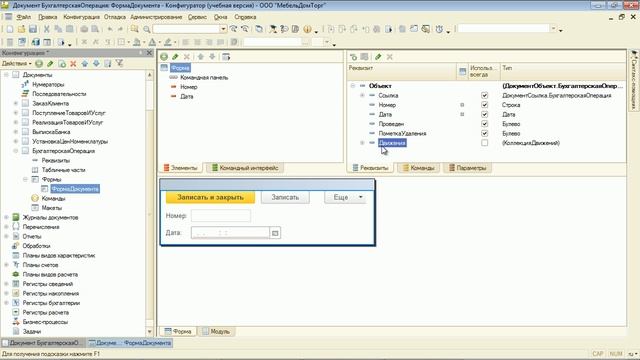Collapse the БухгалтерскаяОперация document node
Image resolution: width=640 pixels, height=360 pixels.
(16, 151)
